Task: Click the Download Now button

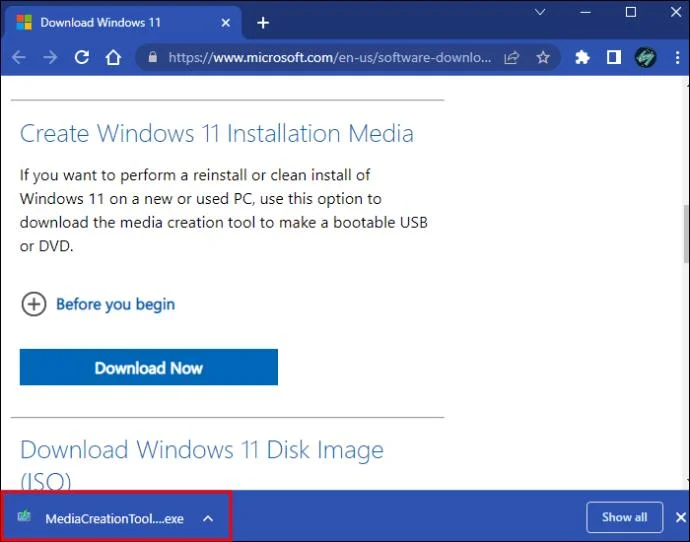Action: (149, 367)
